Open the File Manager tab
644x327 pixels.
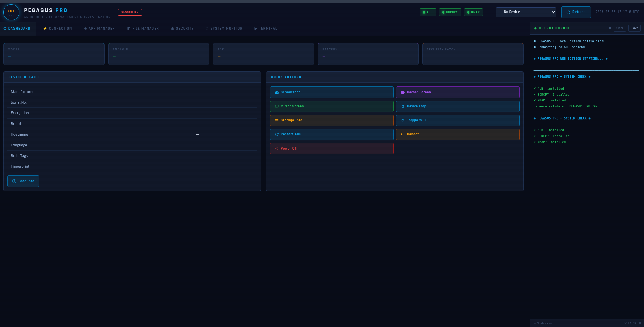tap(143, 29)
